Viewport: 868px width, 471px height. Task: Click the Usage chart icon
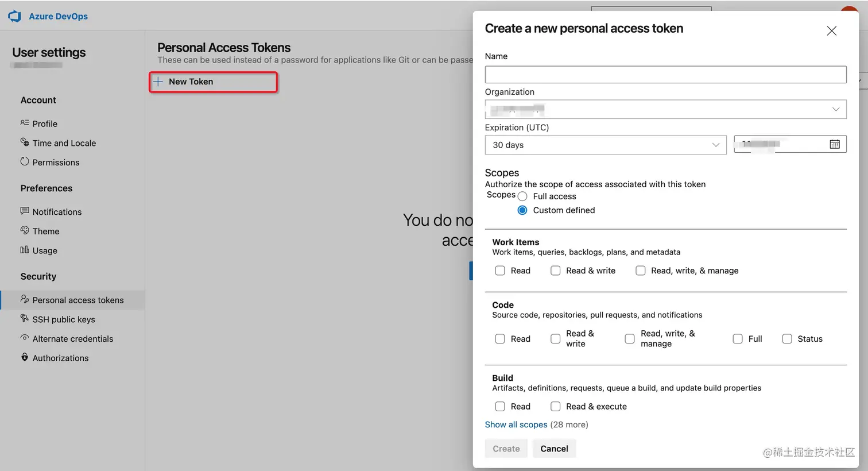pos(25,249)
